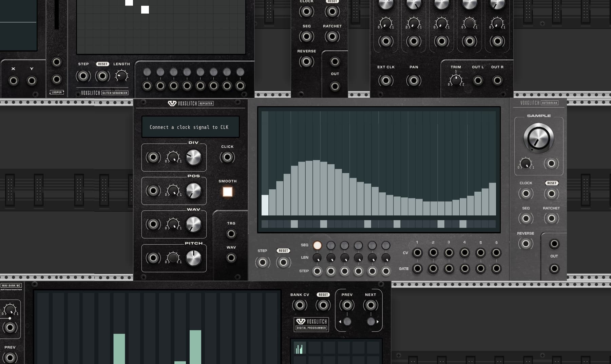
Task: Select the second SEQ selector button
Action: click(x=331, y=245)
